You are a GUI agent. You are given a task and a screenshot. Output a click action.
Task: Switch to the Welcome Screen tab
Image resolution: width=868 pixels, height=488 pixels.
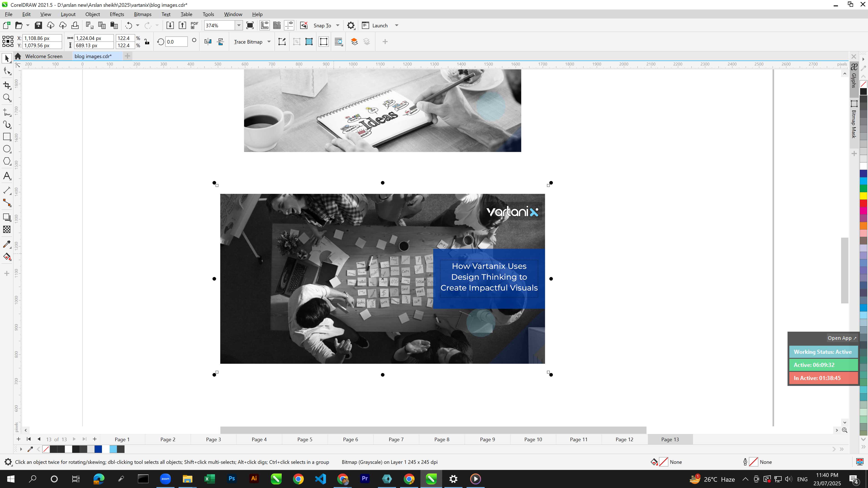click(x=43, y=56)
